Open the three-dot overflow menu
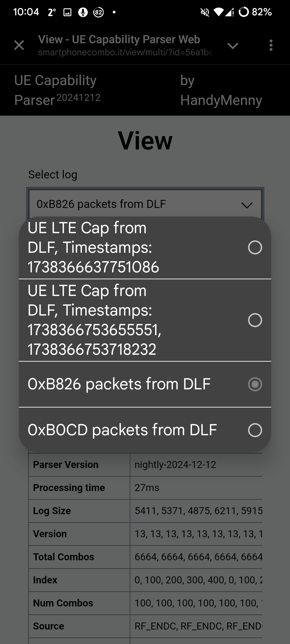This screenshot has width=290, height=644. 271,45
